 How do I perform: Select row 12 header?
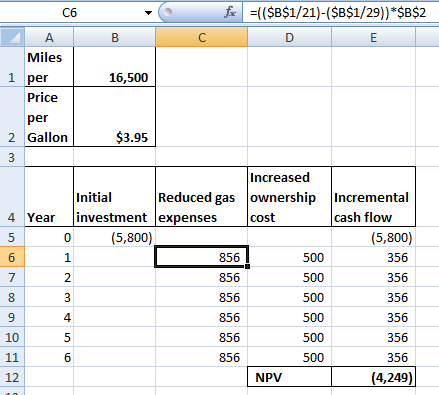pyautogui.click(x=12, y=377)
